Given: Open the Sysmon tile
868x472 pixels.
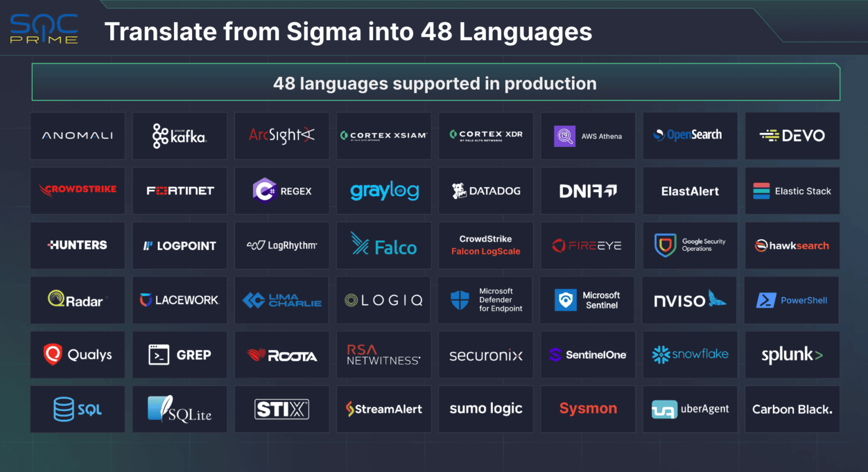Looking at the screenshot, I should coord(588,409).
